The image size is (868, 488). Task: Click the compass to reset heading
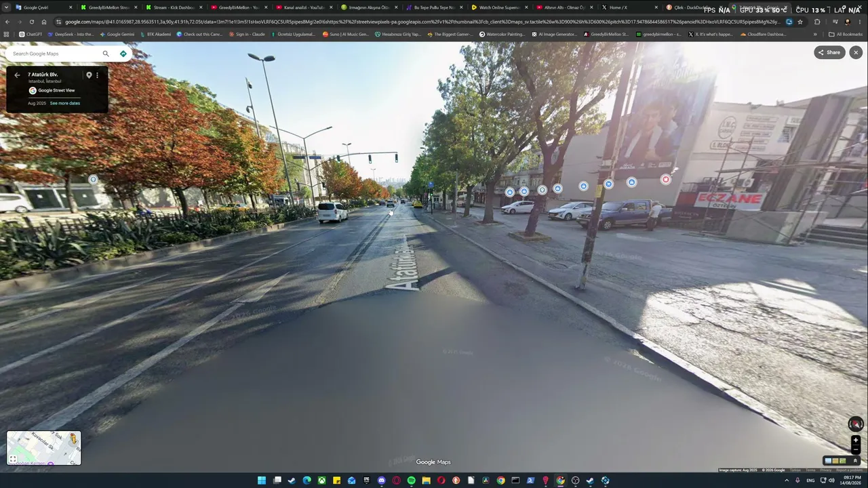856,424
